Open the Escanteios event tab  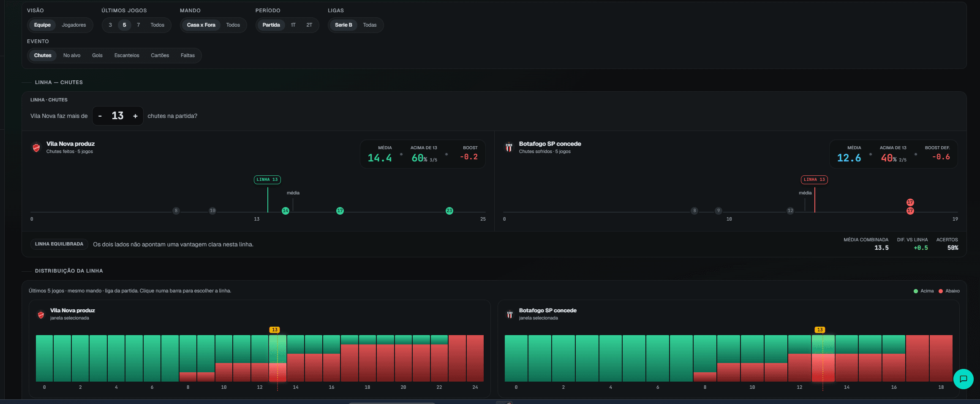point(127,55)
